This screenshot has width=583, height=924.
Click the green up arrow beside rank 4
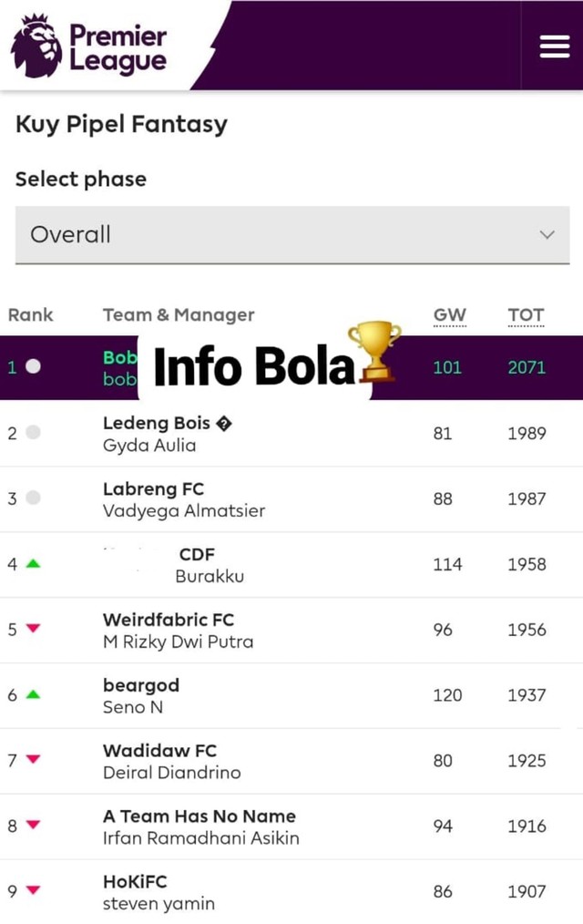(x=34, y=564)
